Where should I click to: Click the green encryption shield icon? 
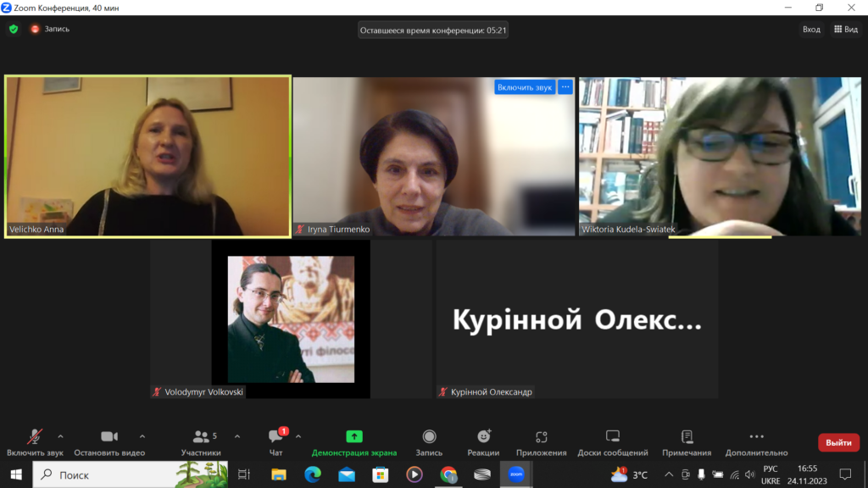[x=14, y=29]
